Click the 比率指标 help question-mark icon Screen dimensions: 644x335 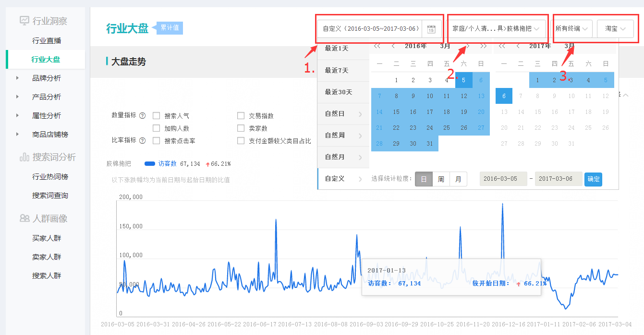click(142, 140)
